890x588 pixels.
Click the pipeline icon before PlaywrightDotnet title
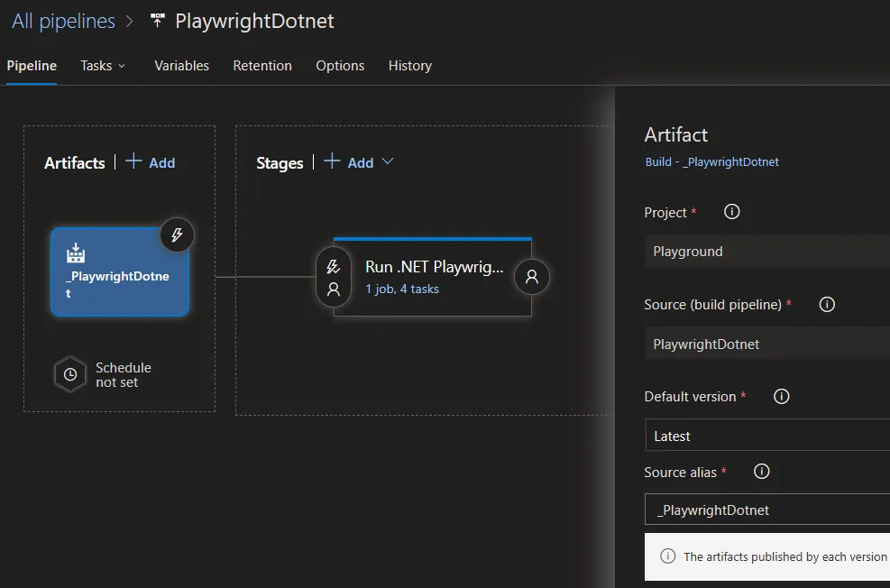click(x=158, y=21)
